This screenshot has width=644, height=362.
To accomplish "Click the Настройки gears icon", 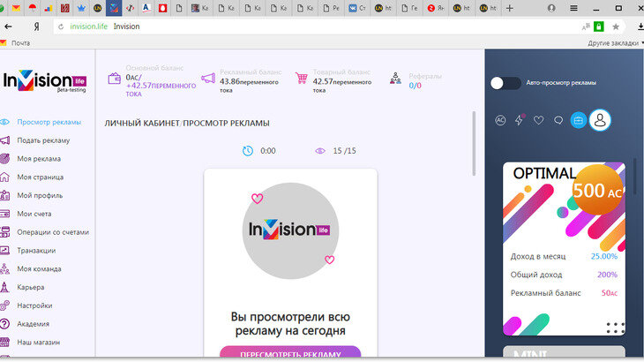I will click(x=4, y=305).
